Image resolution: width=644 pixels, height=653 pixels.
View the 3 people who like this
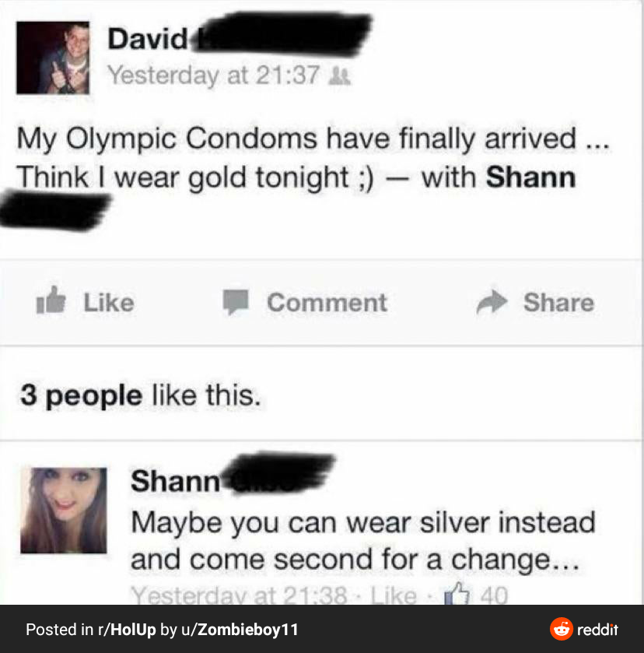click(x=81, y=395)
